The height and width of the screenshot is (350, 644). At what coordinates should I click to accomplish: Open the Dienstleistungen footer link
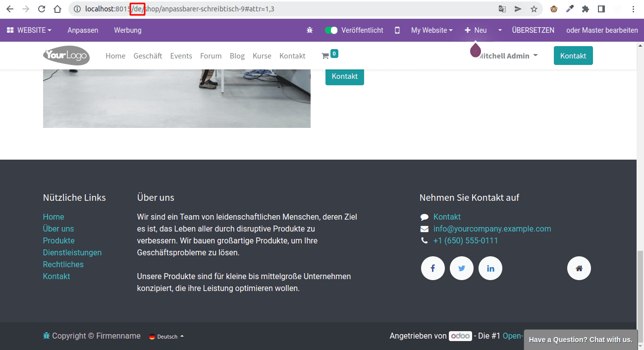click(72, 252)
